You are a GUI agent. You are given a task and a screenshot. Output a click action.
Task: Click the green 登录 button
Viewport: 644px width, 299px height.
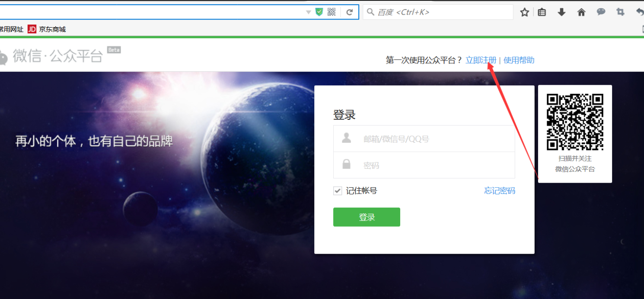coord(367,217)
